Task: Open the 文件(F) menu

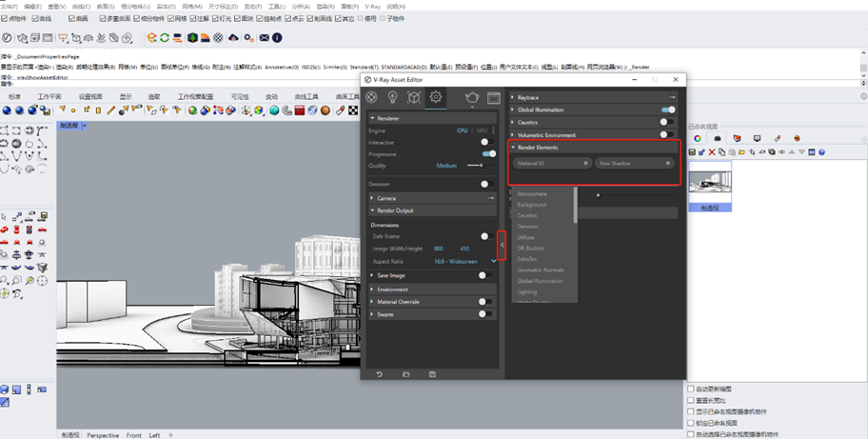Action: click(x=9, y=7)
